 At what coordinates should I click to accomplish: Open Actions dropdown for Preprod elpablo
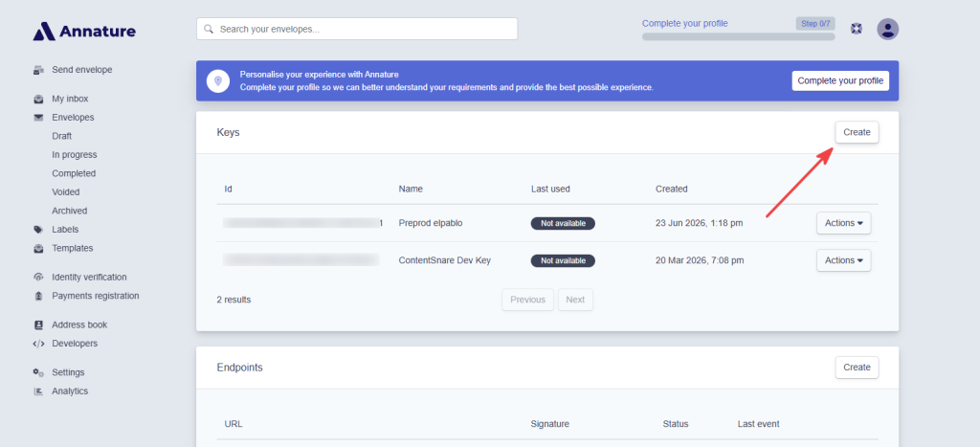coord(844,223)
